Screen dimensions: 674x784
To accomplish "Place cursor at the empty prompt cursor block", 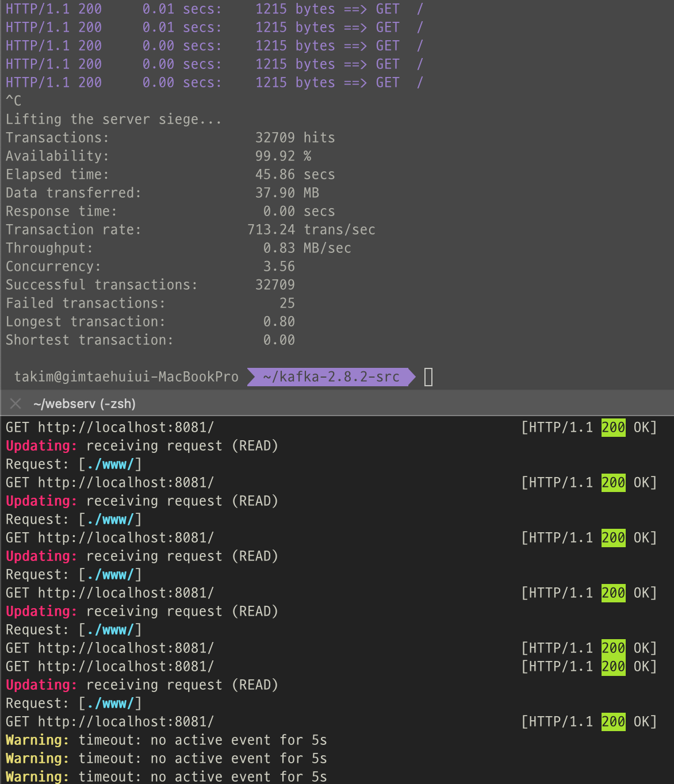I will [x=428, y=377].
